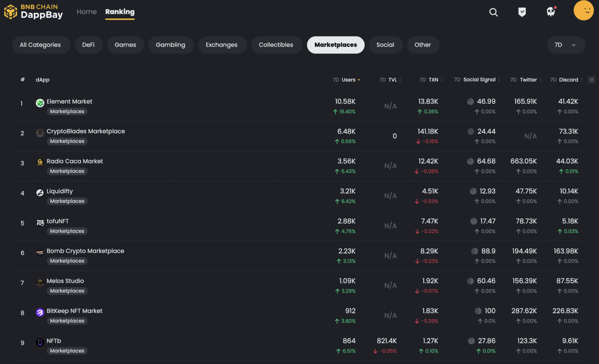Open Bomb Crypto Marketplace dApp link
This screenshot has height=364, width=599.
click(85, 251)
